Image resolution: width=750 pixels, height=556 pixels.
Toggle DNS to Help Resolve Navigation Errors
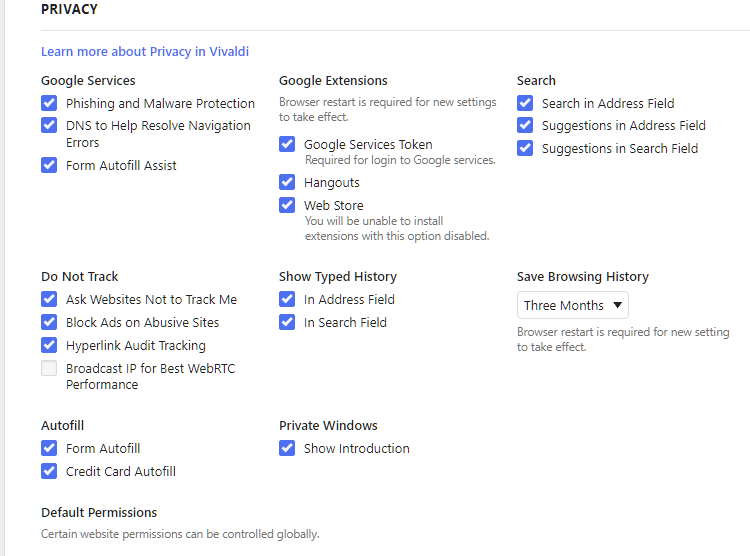(49, 125)
